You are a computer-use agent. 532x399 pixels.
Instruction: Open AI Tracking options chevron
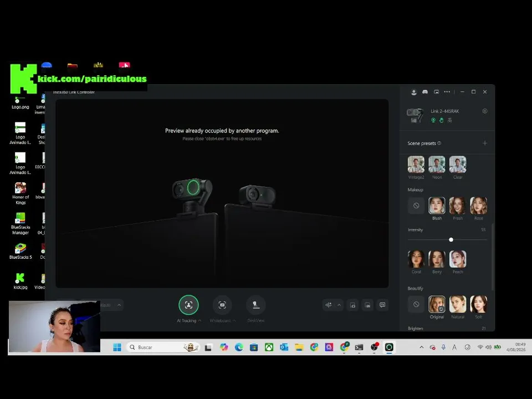(x=200, y=321)
